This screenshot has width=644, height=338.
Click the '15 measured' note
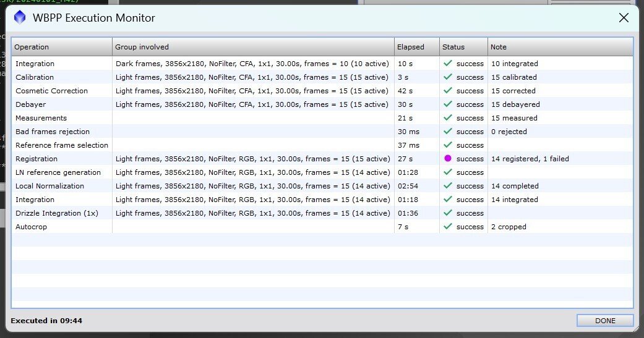pos(514,118)
